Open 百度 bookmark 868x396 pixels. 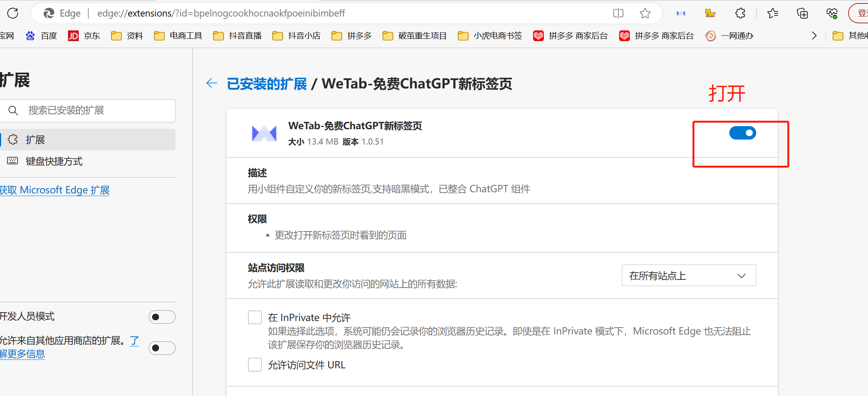tap(41, 36)
